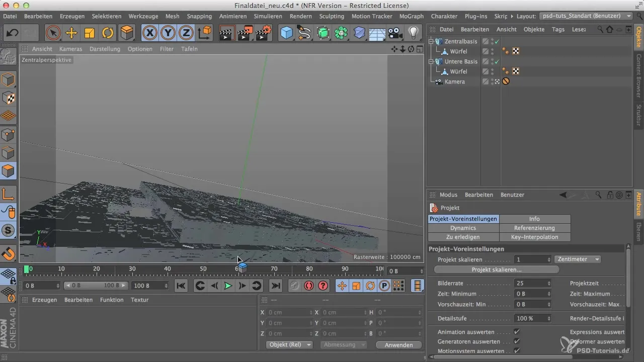This screenshot has height=362, width=644.
Task: Collapse the Zentralbasis tree node
Action: pos(431,42)
